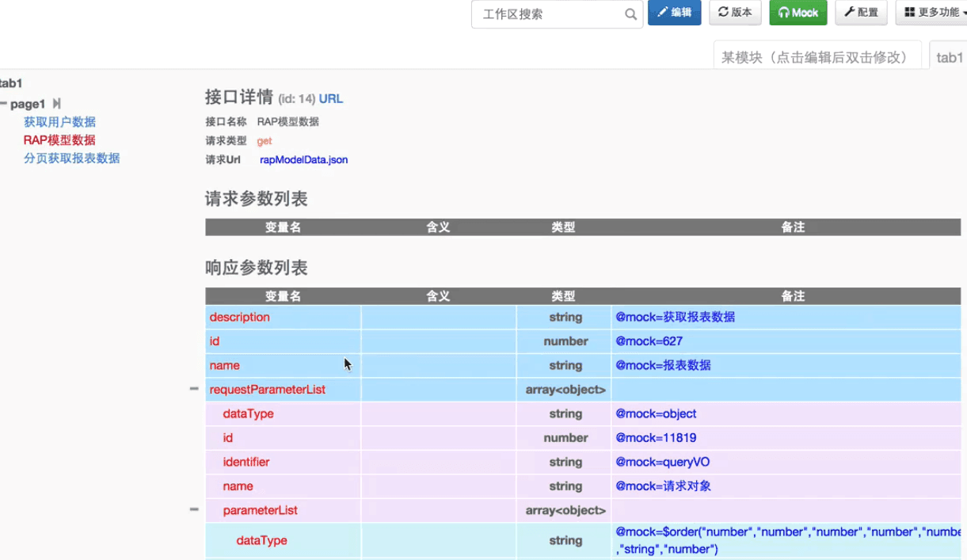Click the URL link in 接口详情
This screenshot has height=560, width=967.
[x=331, y=99]
